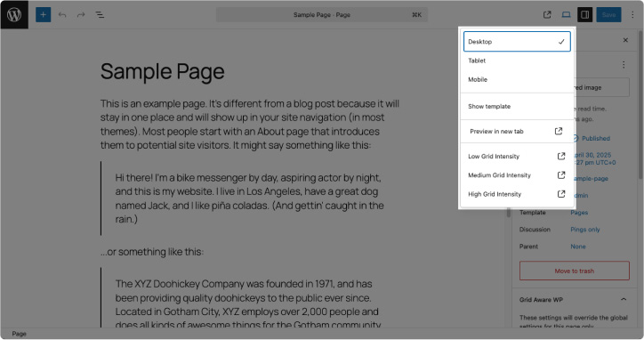The height and width of the screenshot is (340, 644).
Task: Open the document overview list view
Action: tap(100, 15)
